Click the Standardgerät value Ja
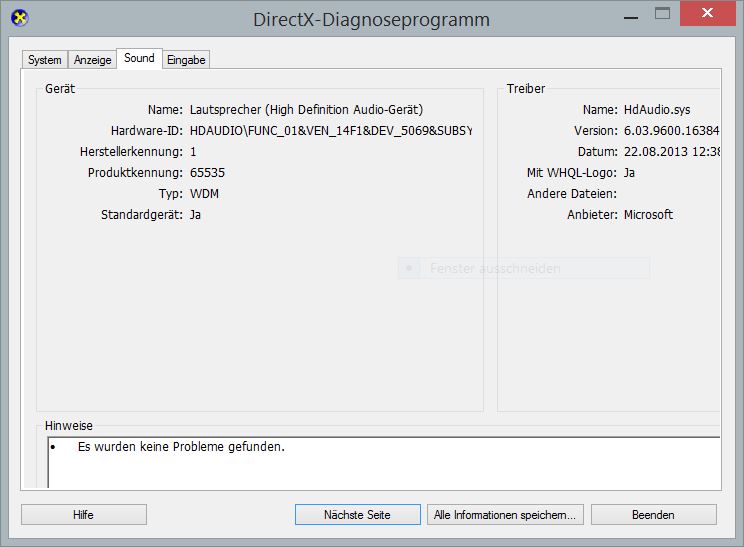Viewport: 744px width, 547px height. pos(195,215)
